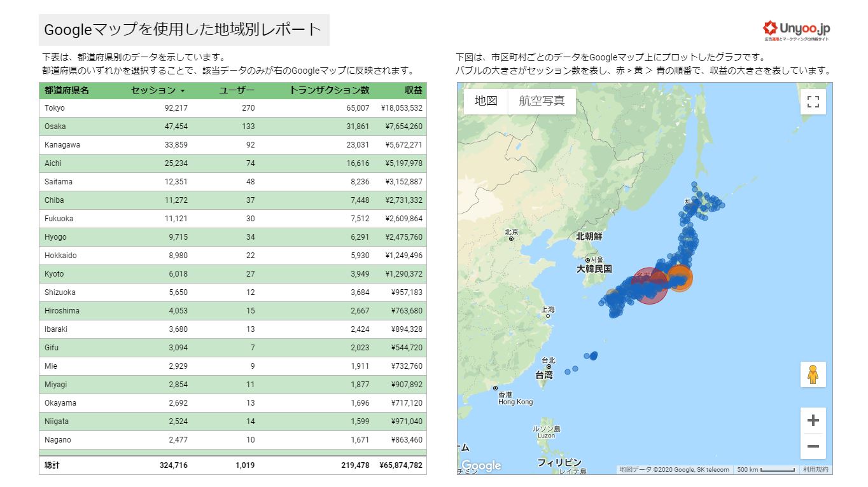The width and height of the screenshot is (868, 487).
Task: Click the Google logo on the map
Action: pyautogui.click(x=481, y=466)
